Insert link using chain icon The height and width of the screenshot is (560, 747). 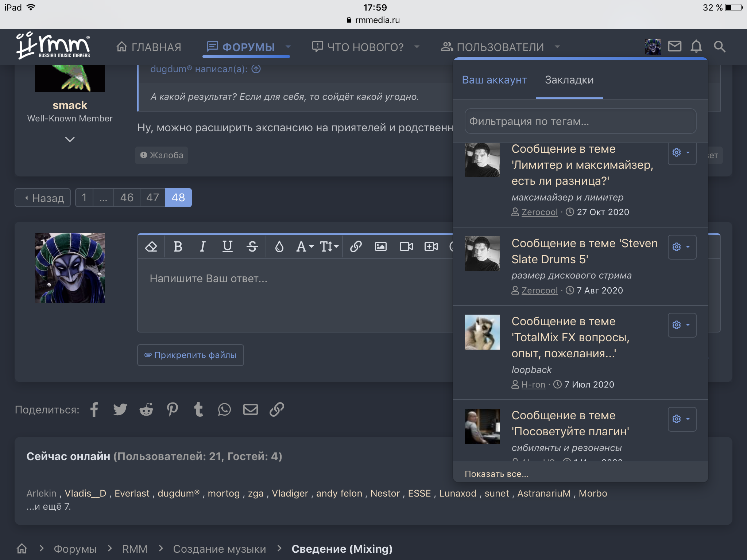point(356,247)
